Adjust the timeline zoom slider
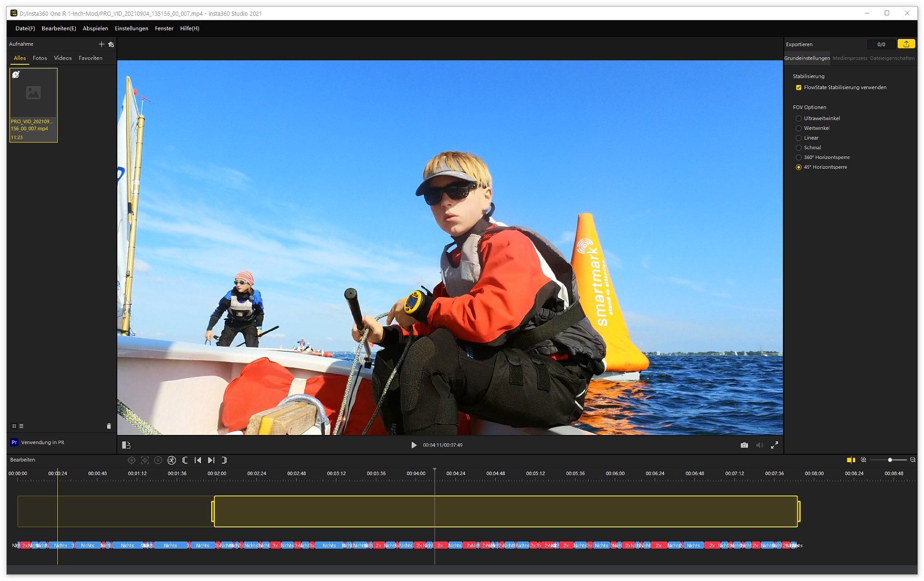This screenshot has height=581, width=924. [890, 460]
